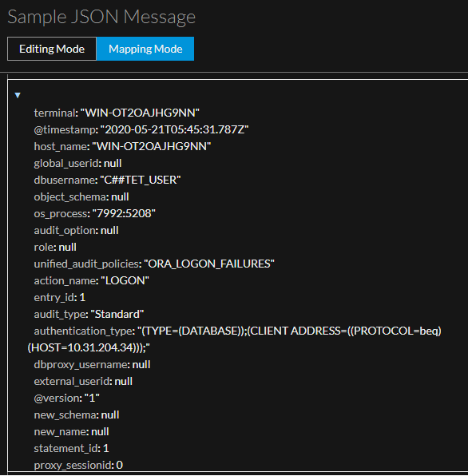Click the timestamp value 2020-05-21T05:45:31.787Z
The width and height of the screenshot is (468, 476).
tap(175, 130)
